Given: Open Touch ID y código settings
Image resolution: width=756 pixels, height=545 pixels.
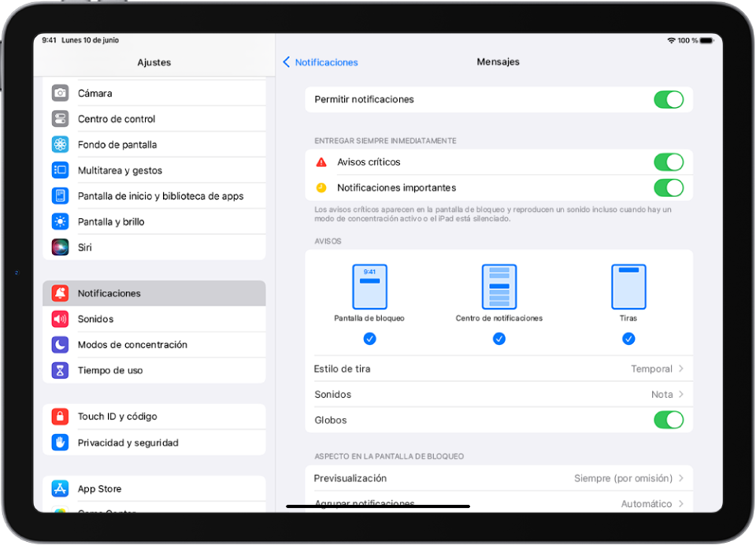Looking at the screenshot, I should [x=154, y=416].
